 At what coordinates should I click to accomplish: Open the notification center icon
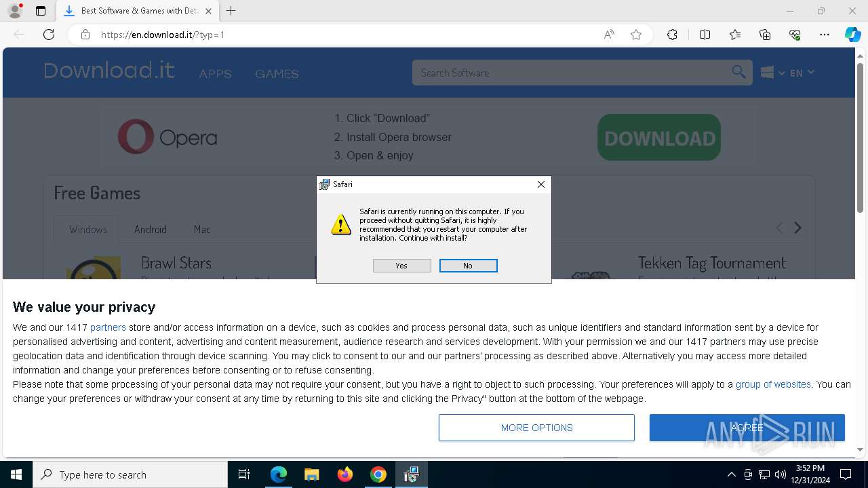[x=846, y=474]
